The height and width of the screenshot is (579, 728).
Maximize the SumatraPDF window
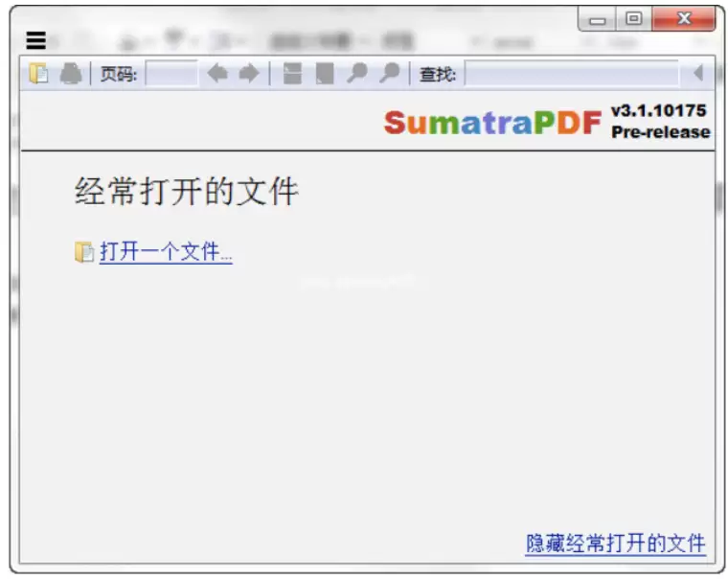click(x=634, y=19)
